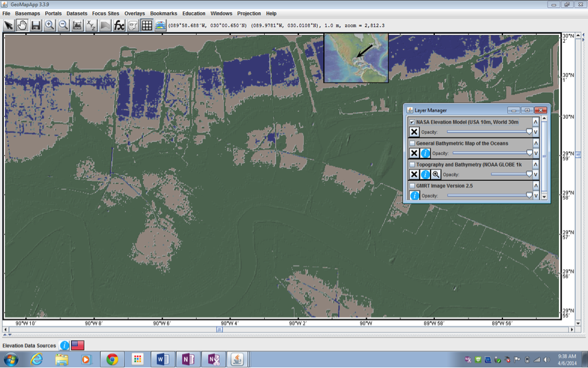The height and width of the screenshot is (368, 588).
Task: Open the Projection menu
Action: [249, 13]
